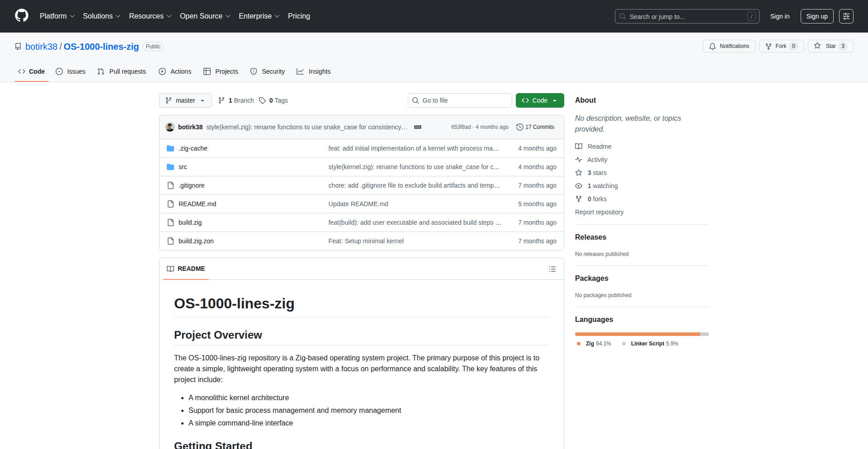The width and height of the screenshot is (868, 449).
Task: Expand the Solutions menu
Action: tap(102, 16)
